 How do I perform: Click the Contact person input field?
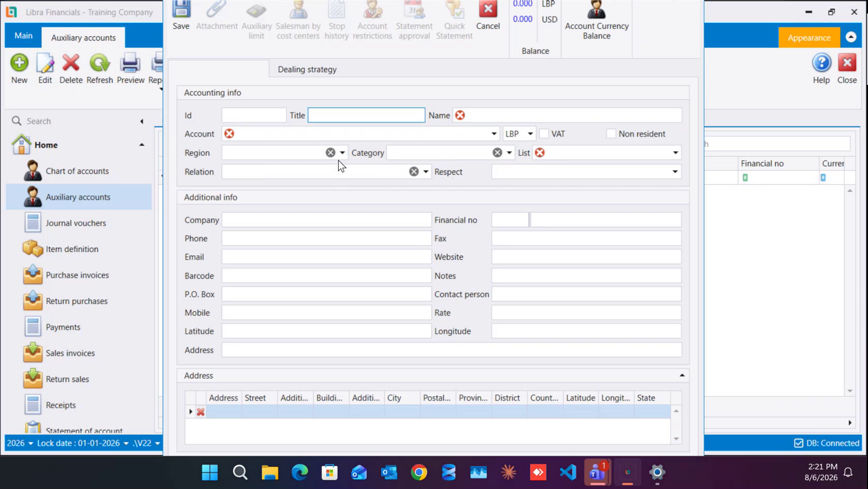tap(586, 294)
